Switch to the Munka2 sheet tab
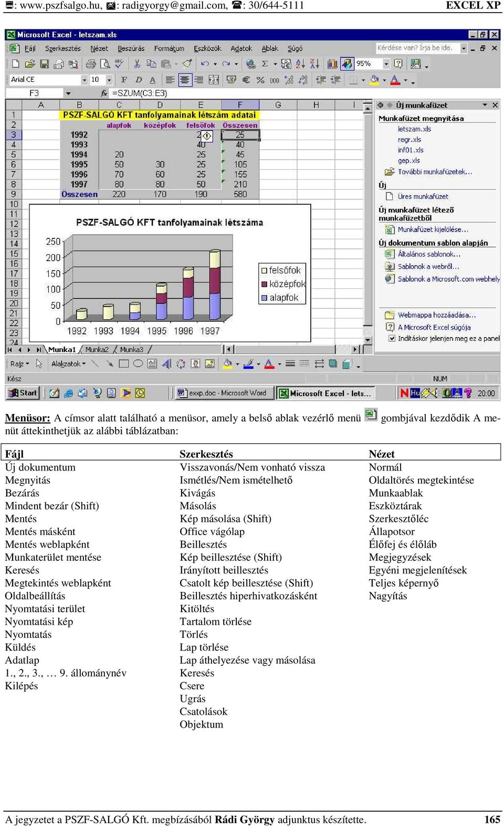Screen dimensions: 504x827 tap(97, 350)
